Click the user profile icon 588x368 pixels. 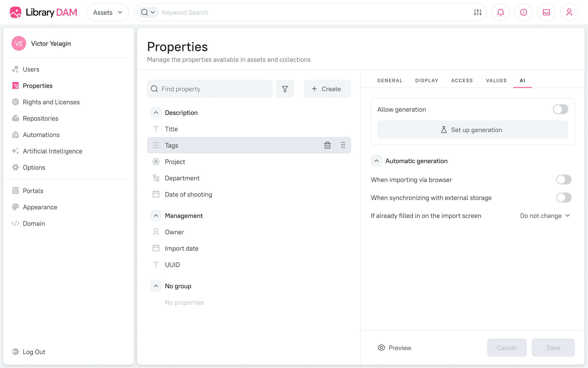(569, 12)
